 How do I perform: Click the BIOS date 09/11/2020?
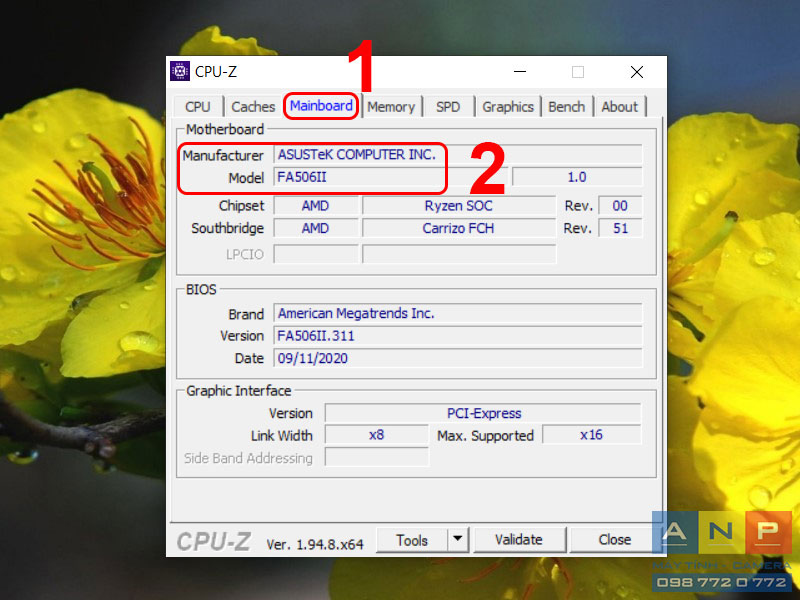[x=458, y=358]
